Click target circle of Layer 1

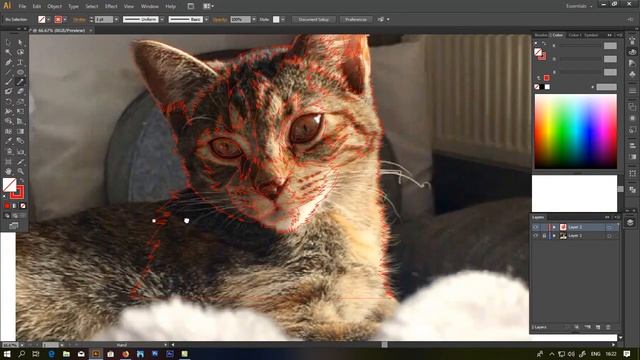pyautogui.click(x=609, y=236)
